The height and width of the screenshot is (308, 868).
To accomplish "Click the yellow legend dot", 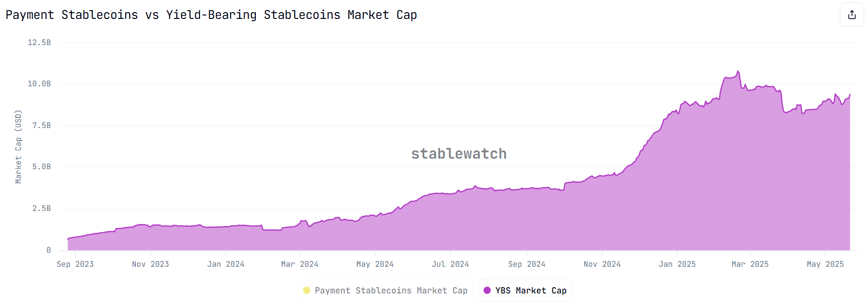I will click(306, 290).
